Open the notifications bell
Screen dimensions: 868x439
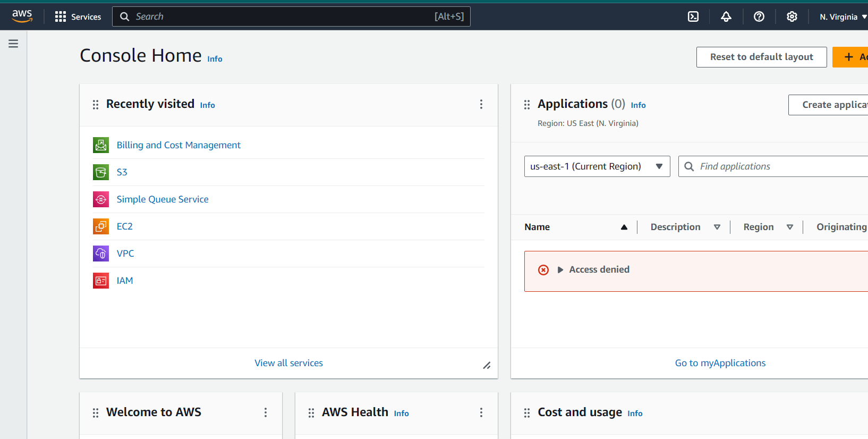(x=726, y=16)
